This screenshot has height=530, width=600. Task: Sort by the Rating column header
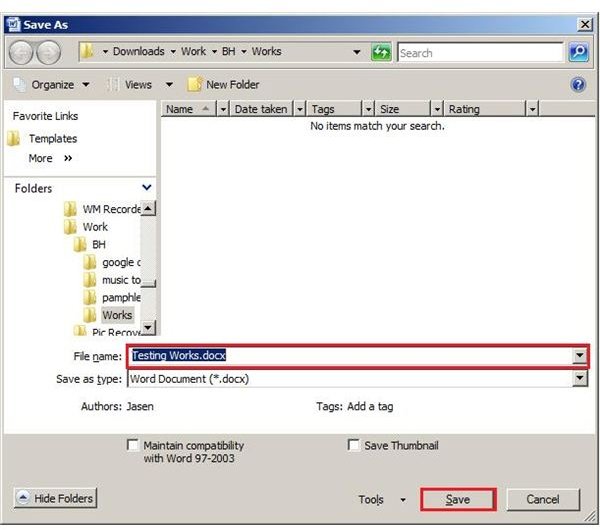485,109
